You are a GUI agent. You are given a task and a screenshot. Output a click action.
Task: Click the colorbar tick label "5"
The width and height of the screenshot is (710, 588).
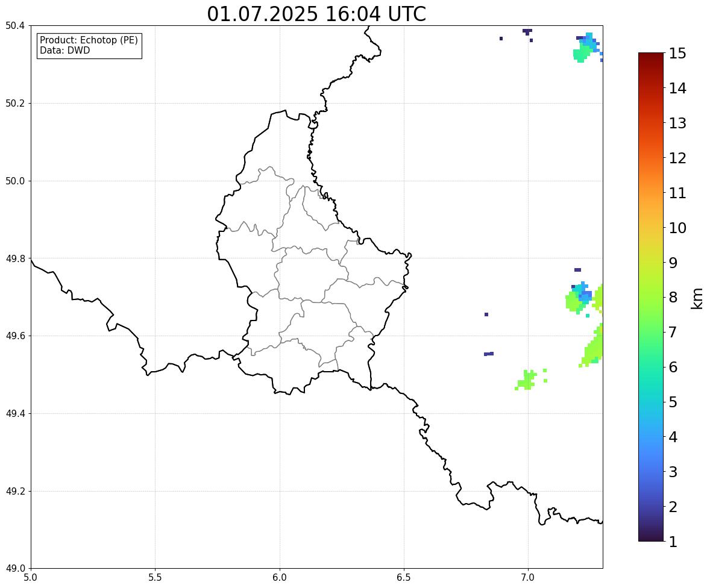(673, 402)
